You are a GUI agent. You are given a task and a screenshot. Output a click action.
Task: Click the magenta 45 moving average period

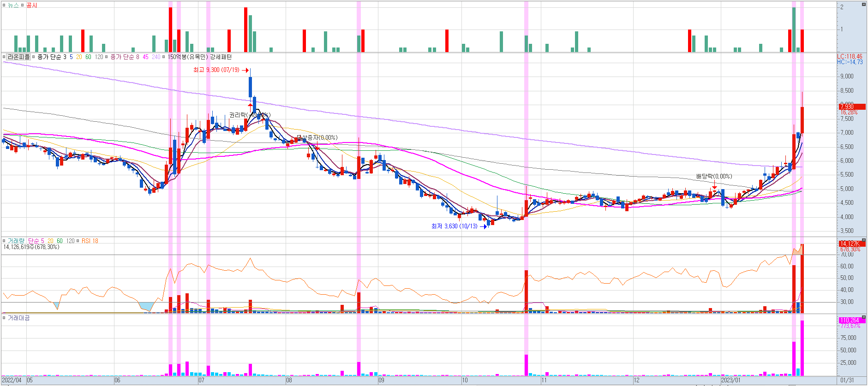click(145, 57)
